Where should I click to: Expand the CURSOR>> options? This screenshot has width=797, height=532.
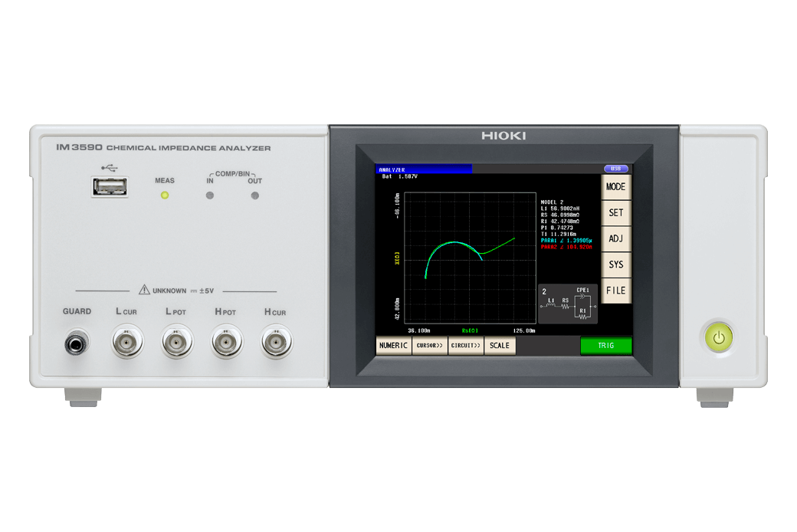429,346
